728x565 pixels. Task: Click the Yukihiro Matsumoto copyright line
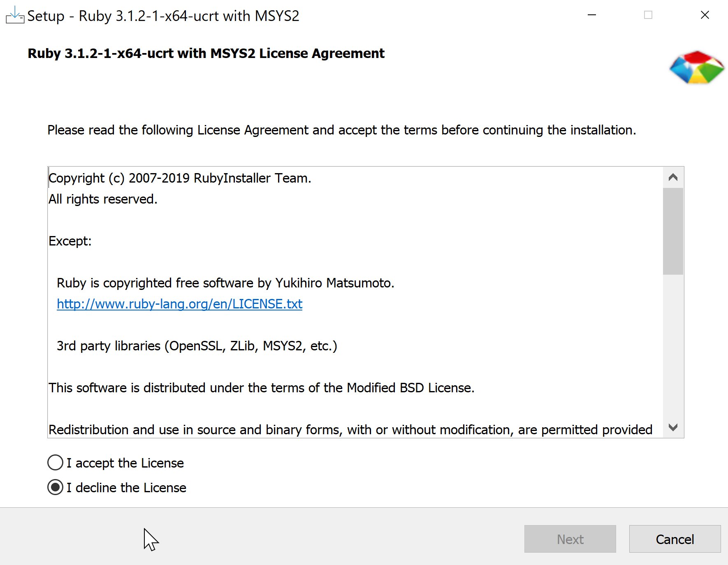[x=225, y=283]
